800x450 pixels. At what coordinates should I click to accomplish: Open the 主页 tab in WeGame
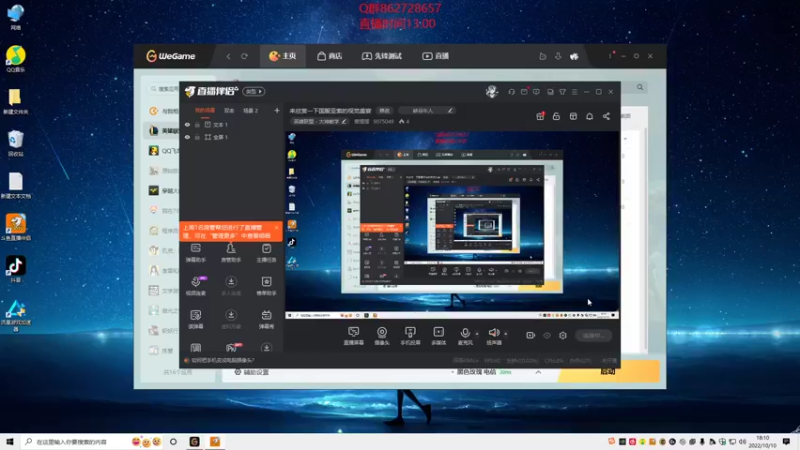click(x=283, y=56)
